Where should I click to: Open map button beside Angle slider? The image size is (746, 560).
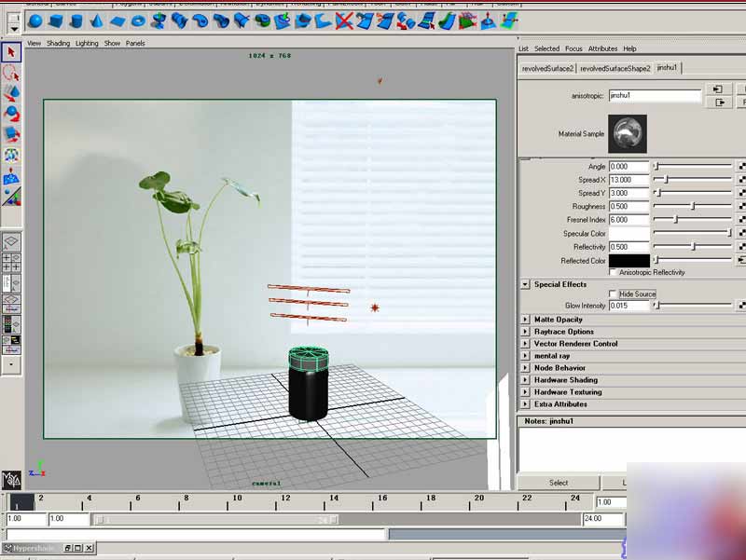click(741, 166)
